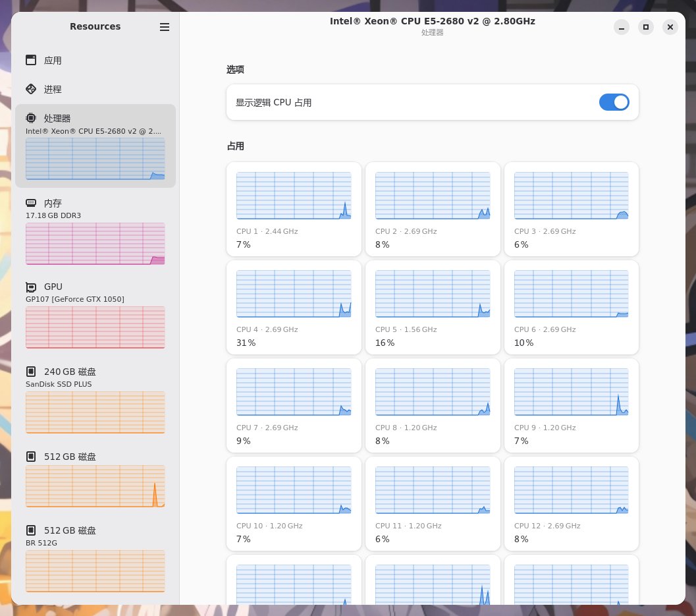The height and width of the screenshot is (616, 696).
Task: Select the 内存 17.18 GB DDR3 entry
Action: click(95, 231)
